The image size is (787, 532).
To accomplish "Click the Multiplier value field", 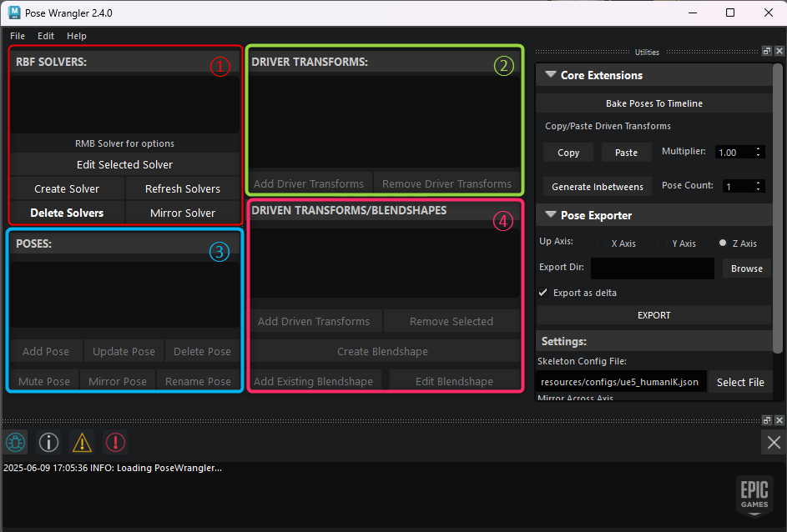I will (734, 153).
